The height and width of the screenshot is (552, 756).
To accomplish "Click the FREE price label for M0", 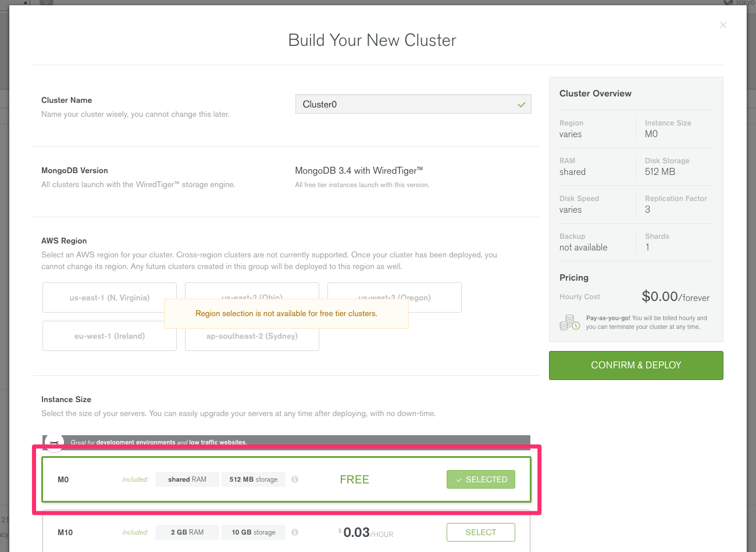I will coord(354,479).
